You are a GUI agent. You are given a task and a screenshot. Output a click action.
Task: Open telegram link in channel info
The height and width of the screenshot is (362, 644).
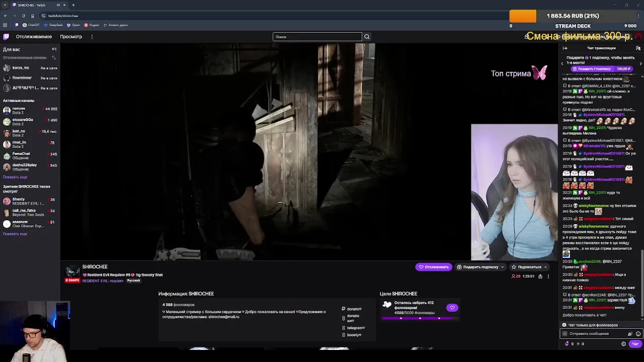click(353, 328)
